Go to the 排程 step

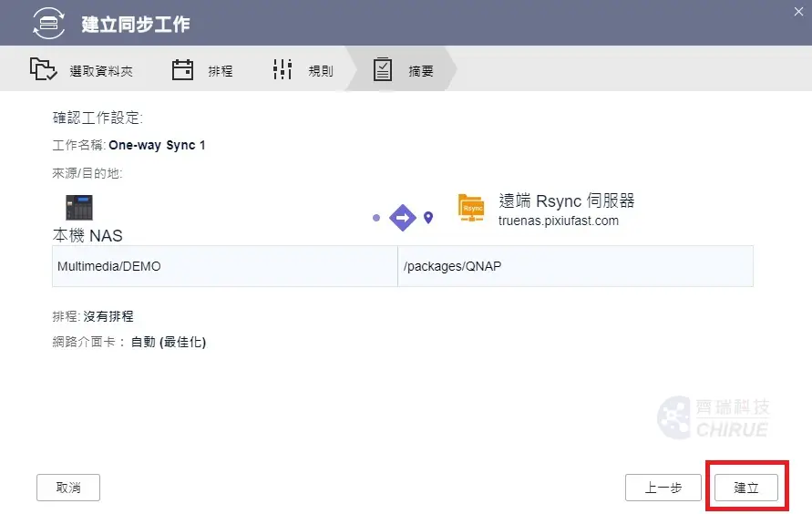coord(202,69)
